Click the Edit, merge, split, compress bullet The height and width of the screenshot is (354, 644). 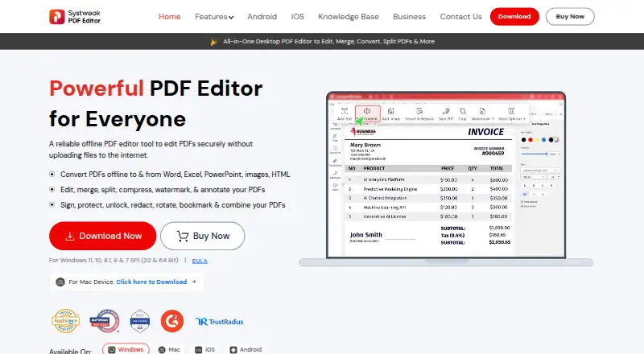(163, 190)
